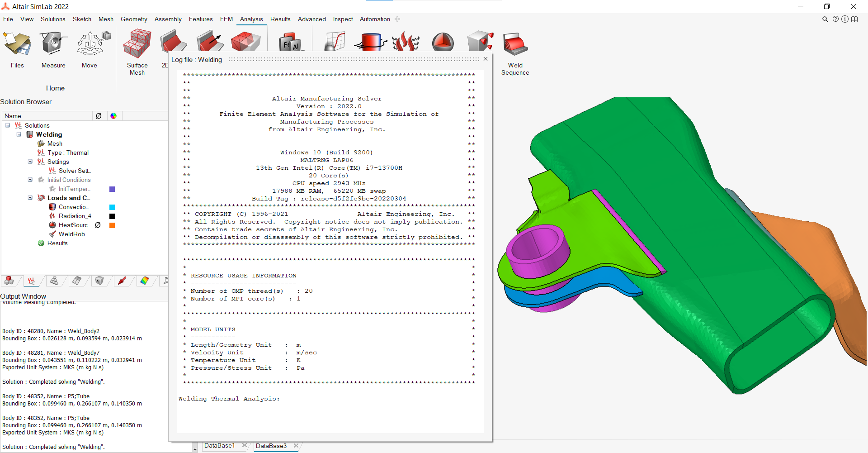Click the flame-shaped radiation icon in the ribbon
Viewport: 868px width, 453px height.
click(406, 42)
